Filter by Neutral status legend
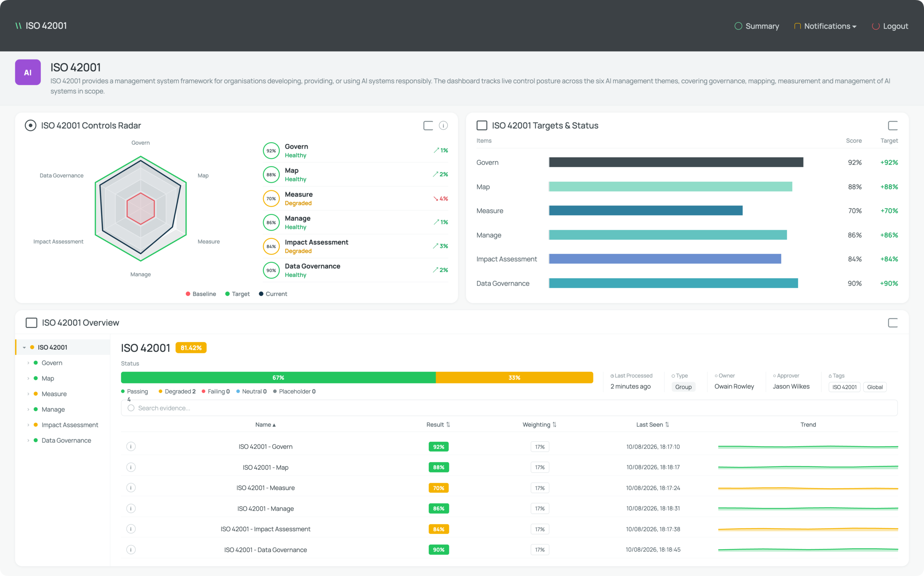Viewport: 924px width, 576px height. point(252,391)
